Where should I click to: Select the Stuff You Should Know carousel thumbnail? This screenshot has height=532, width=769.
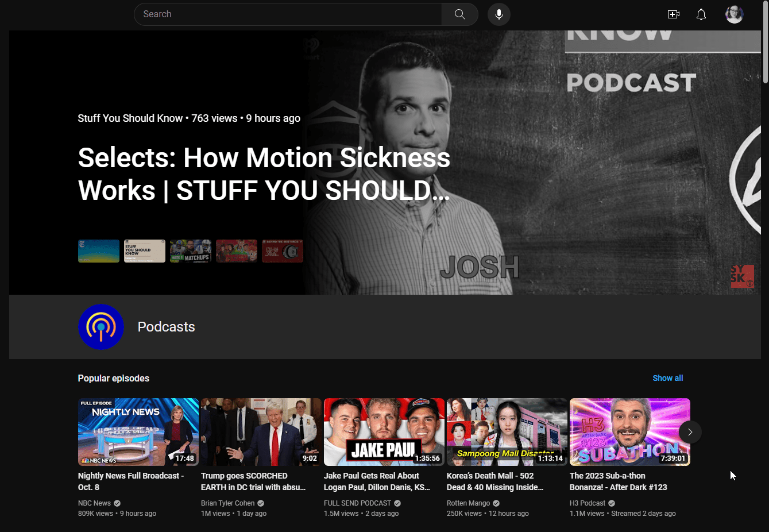(x=145, y=251)
